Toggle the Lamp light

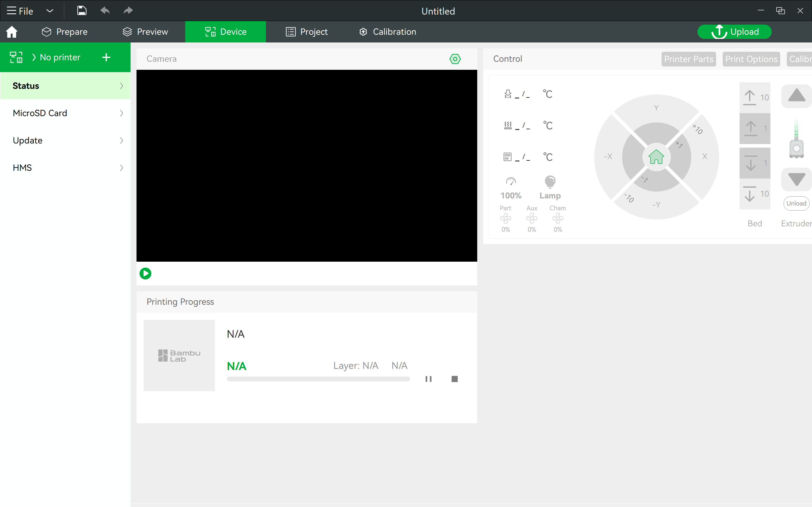pyautogui.click(x=550, y=188)
